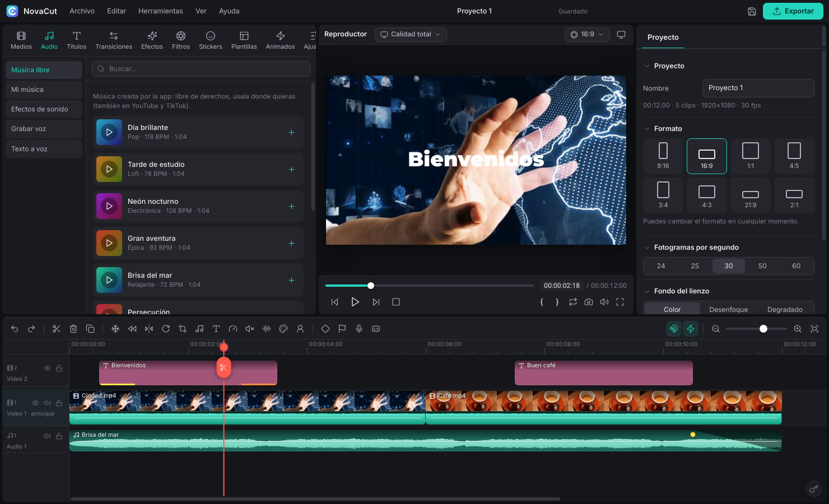Delete selection with the trash icon

click(x=73, y=329)
